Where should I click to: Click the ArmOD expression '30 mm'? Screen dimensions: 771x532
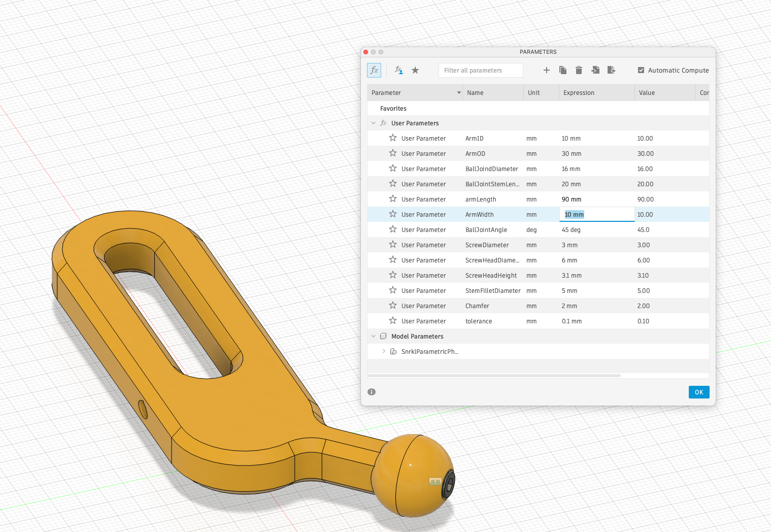point(572,154)
